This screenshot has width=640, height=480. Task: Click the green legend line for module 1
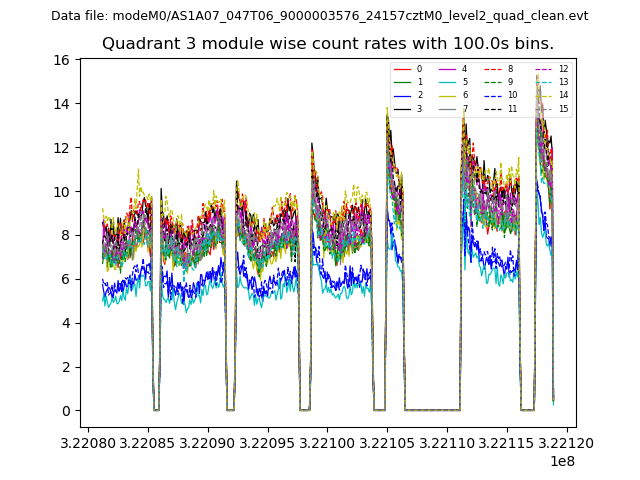(402, 82)
